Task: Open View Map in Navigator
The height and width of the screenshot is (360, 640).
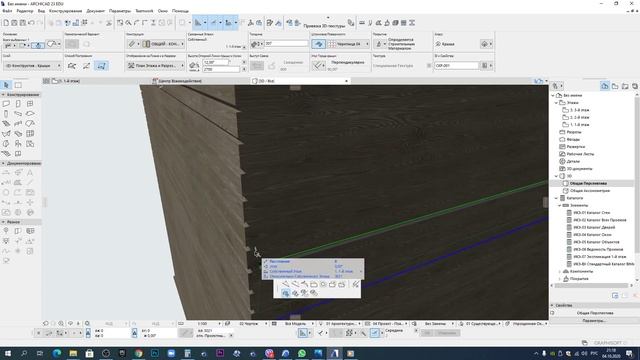Action: click(x=615, y=86)
